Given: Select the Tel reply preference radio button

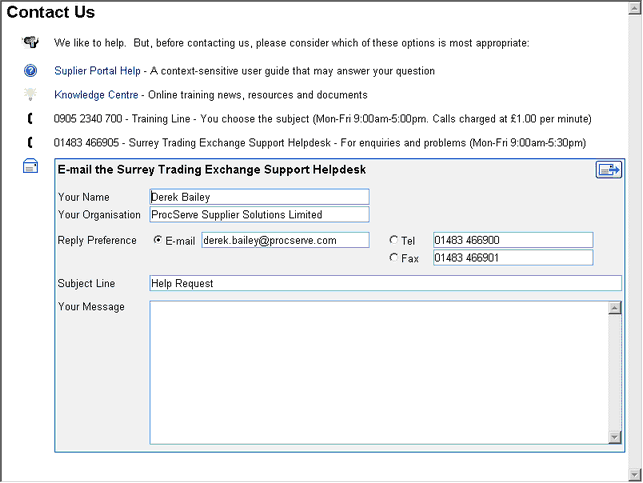Looking at the screenshot, I should [393, 240].
